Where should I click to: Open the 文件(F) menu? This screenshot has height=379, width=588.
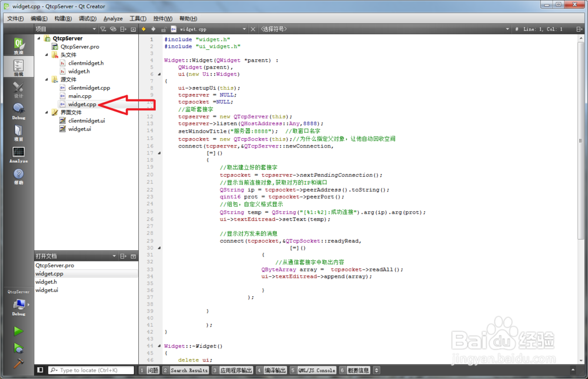click(15, 18)
